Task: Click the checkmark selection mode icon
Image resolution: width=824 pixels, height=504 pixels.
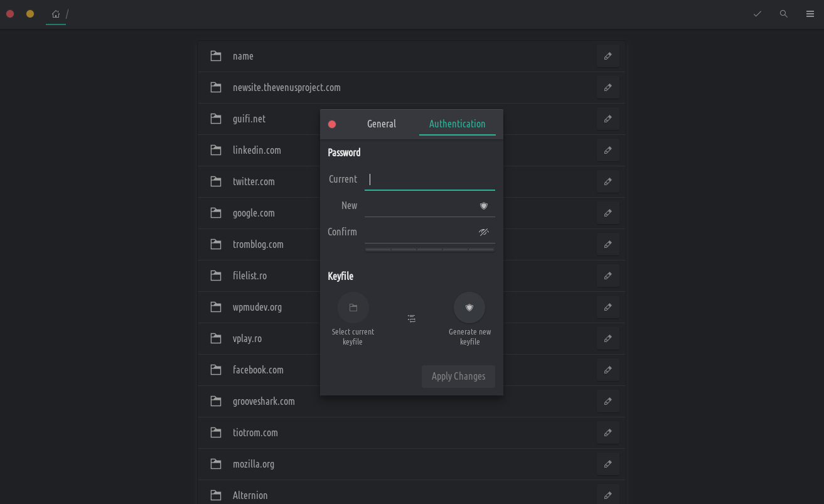Action: 757,14
